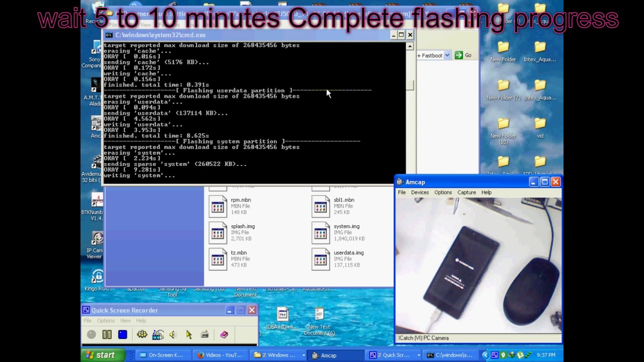Open Options menu in Quick Screen Recorder
Viewport: 644px width, 362px height.
(106, 321)
